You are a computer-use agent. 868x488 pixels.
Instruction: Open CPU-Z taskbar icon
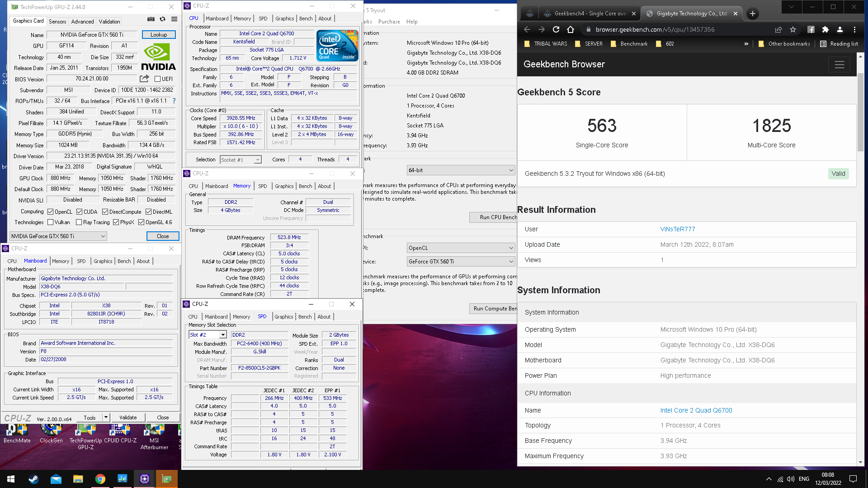pyautogui.click(x=145, y=479)
